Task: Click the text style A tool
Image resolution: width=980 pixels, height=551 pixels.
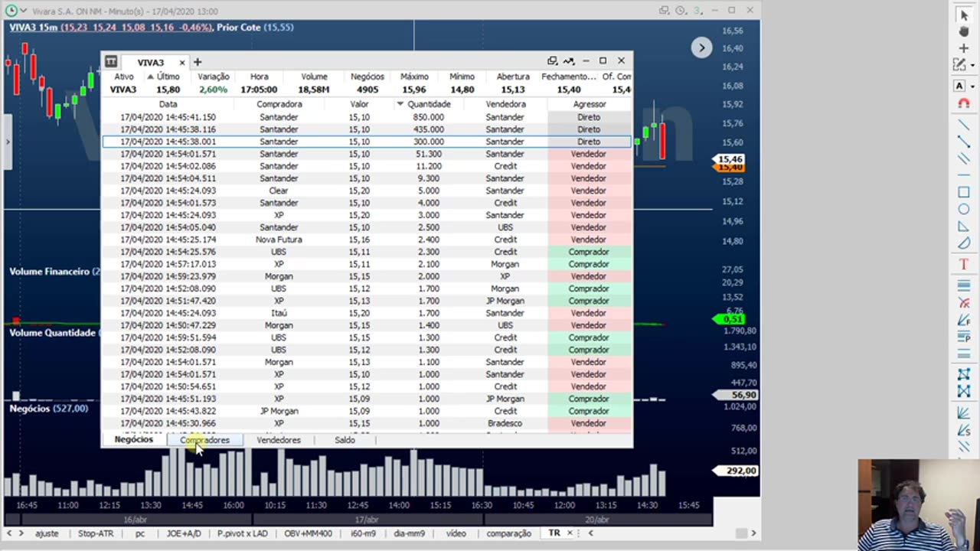Action: [x=960, y=86]
